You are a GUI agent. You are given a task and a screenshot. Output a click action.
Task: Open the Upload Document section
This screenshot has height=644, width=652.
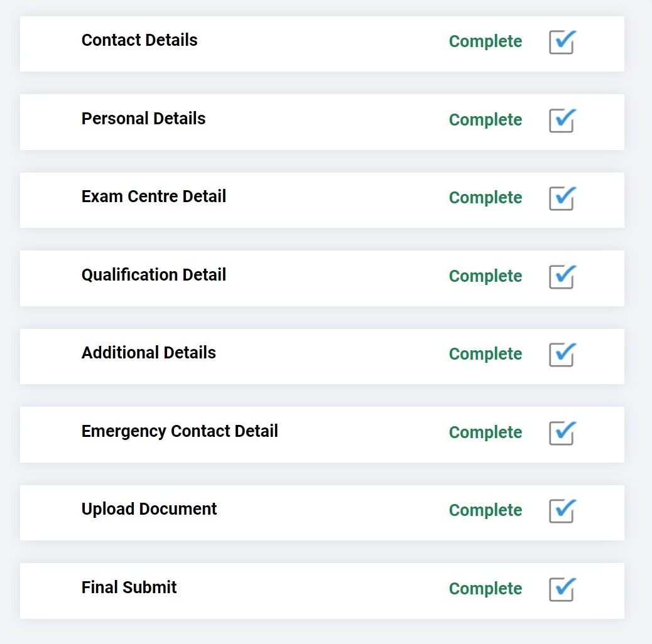click(x=149, y=509)
